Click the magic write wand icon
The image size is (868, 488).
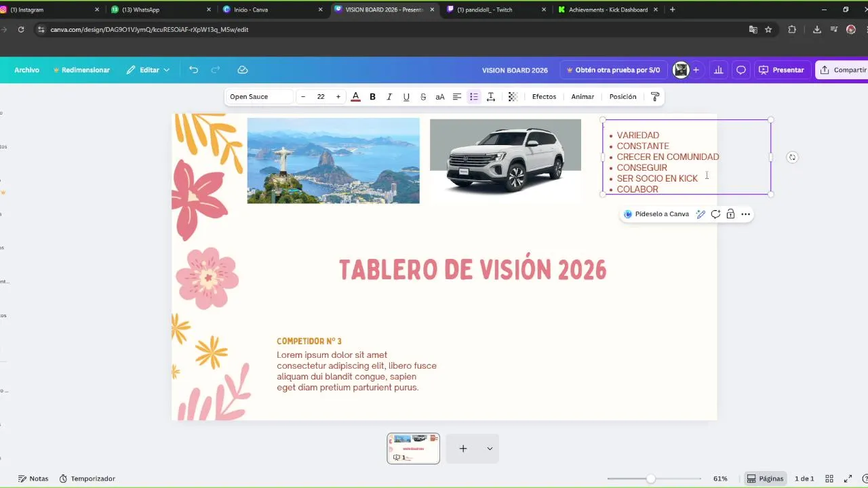(x=701, y=214)
